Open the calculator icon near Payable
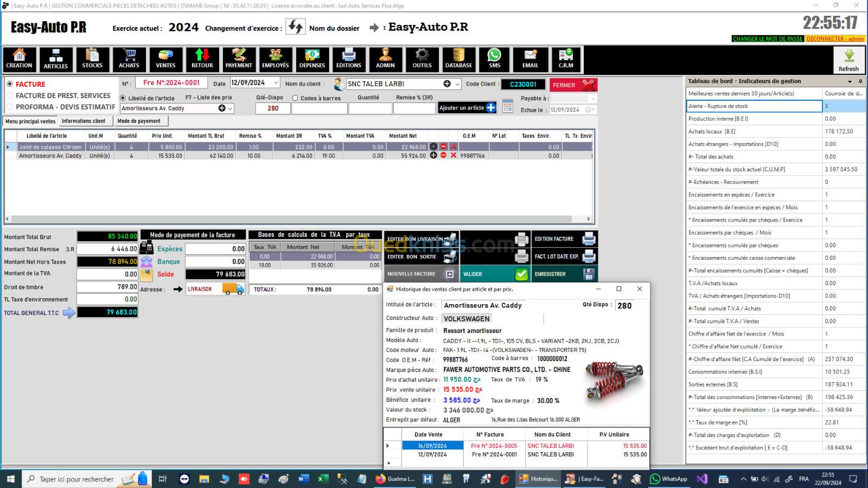868x488 pixels. coord(507,106)
